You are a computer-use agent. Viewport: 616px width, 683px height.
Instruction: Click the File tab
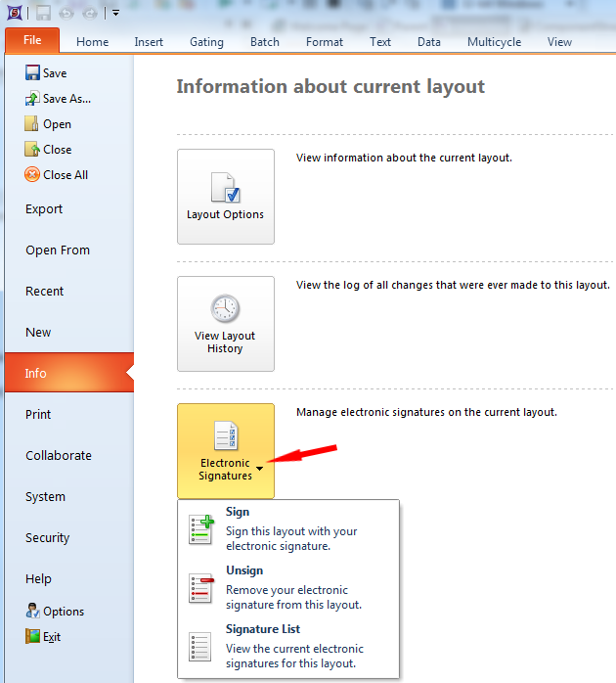point(32,41)
